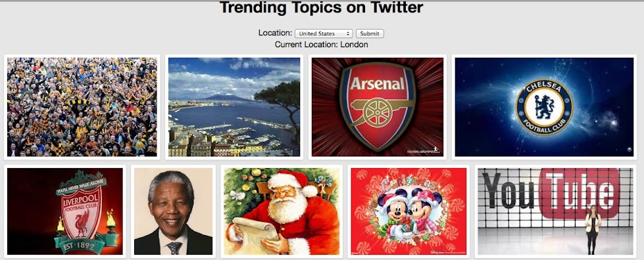Click the Trending Topics on Twitter heading

point(321,7)
